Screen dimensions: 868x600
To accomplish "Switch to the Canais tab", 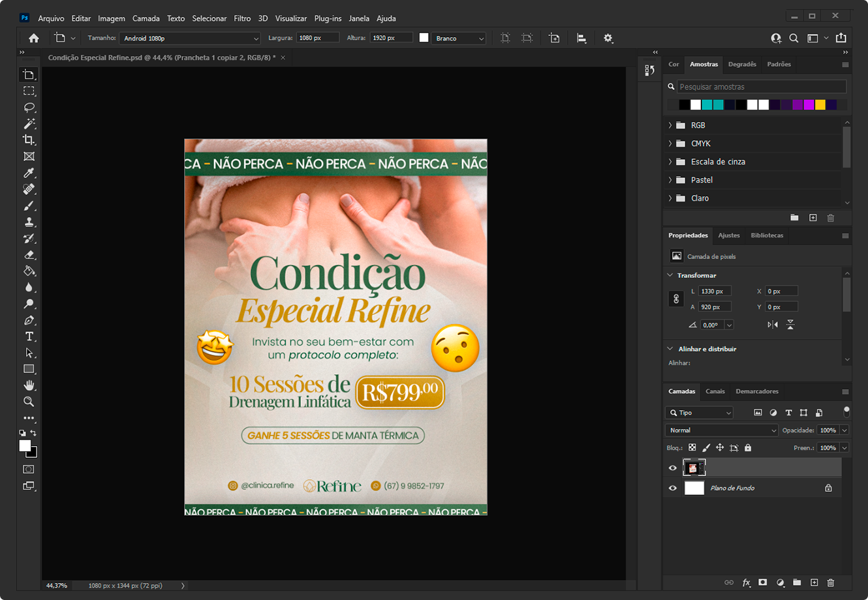I will pyautogui.click(x=715, y=391).
